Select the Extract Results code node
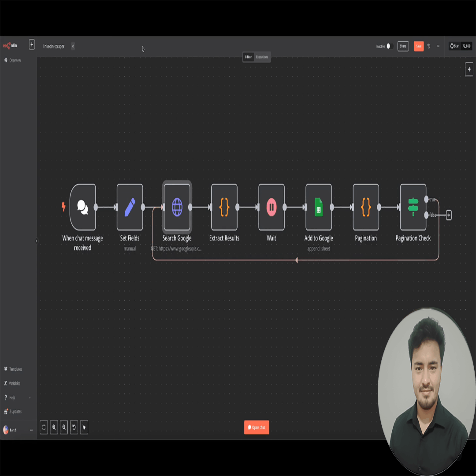Screen dimensions: 476x476 pyautogui.click(x=224, y=207)
